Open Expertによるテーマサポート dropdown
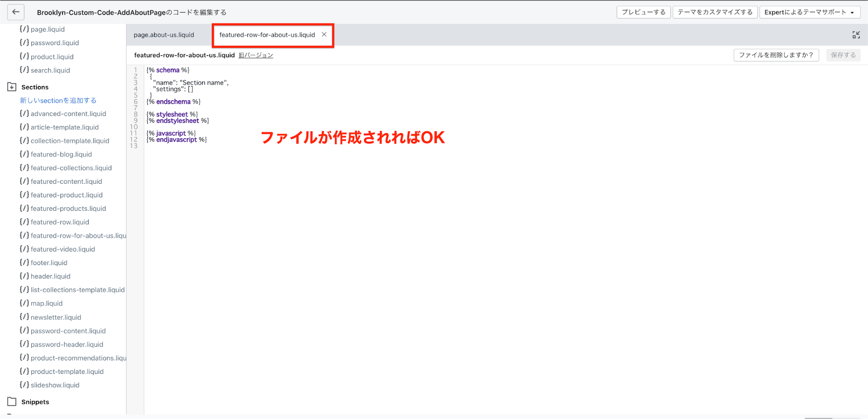Viewport: 868px width, 419px height. coord(809,12)
